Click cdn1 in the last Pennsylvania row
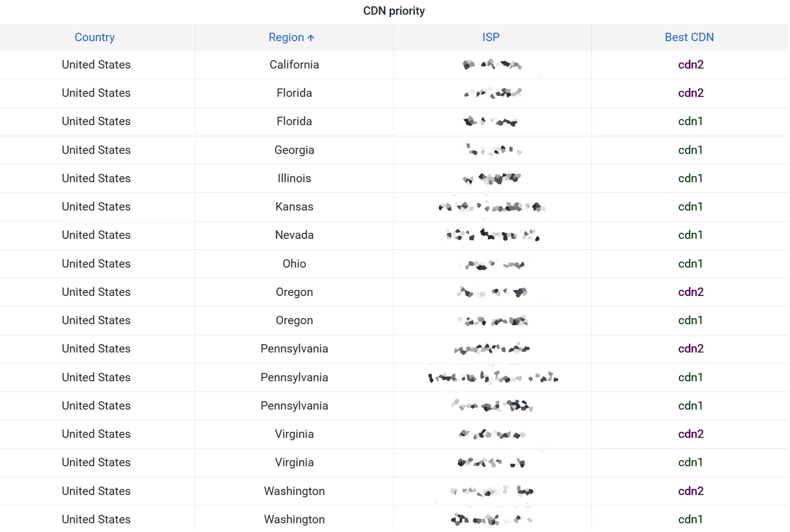Viewport: 790px width, 532px height. tap(691, 406)
